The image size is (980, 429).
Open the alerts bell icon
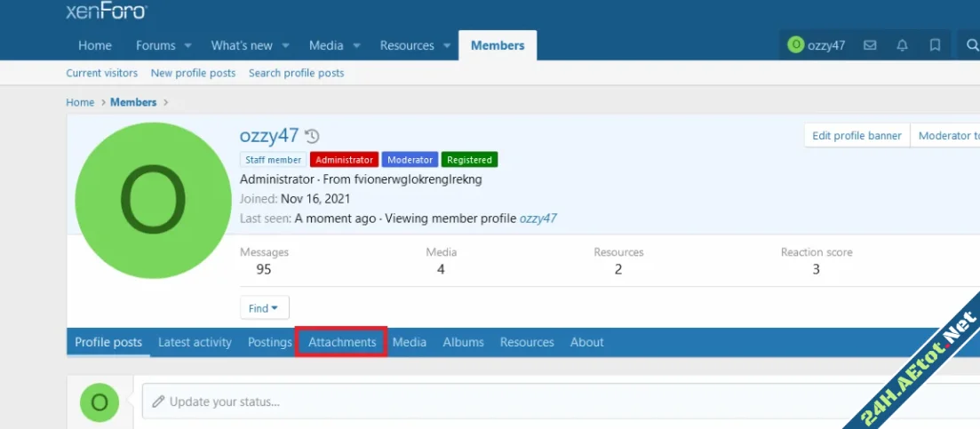click(x=902, y=45)
